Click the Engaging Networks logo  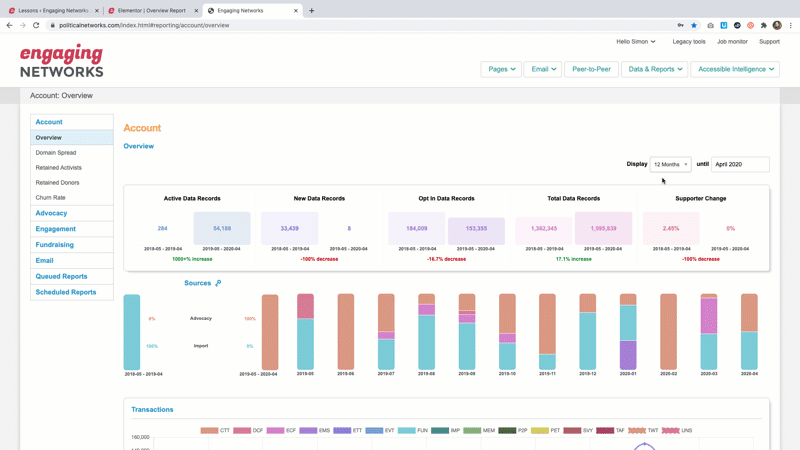tap(61, 61)
